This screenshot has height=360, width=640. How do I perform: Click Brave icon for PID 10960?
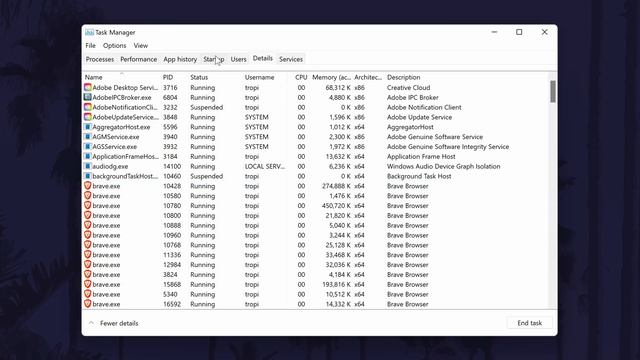[x=87, y=235]
